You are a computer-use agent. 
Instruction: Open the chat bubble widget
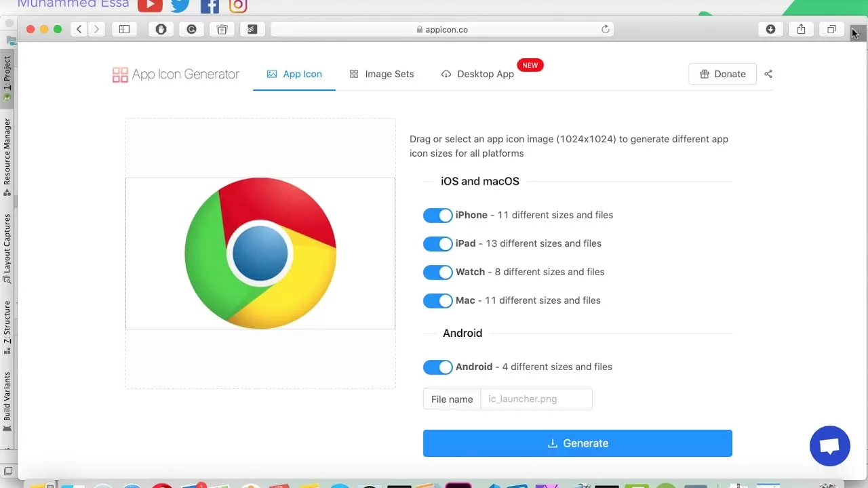(830, 446)
